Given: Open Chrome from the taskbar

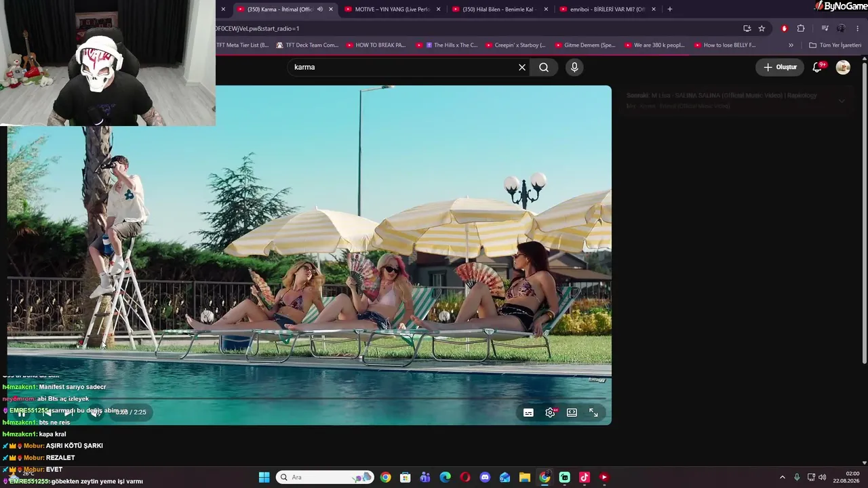Looking at the screenshot, I should 386,477.
